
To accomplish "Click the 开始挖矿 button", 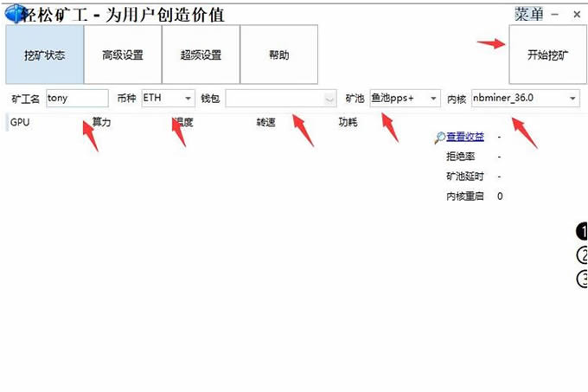I will tap(547, 55).
